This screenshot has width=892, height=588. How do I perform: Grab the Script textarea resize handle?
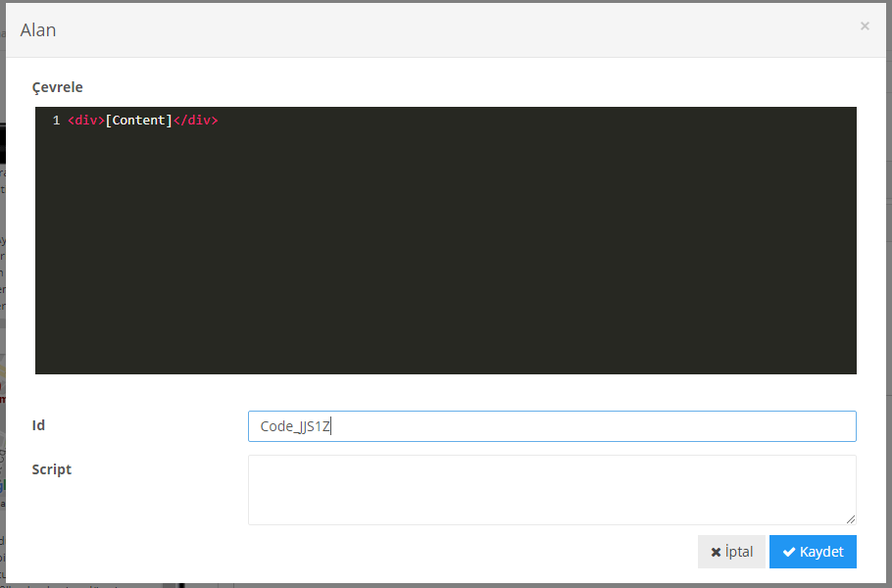click(850, 518)
